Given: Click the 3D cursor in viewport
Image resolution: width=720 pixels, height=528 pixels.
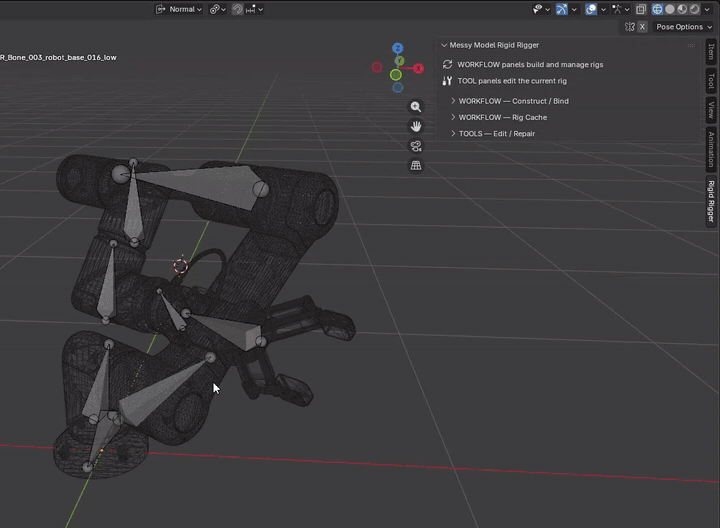Looking at the screenshot, I should tap(180, 266).
